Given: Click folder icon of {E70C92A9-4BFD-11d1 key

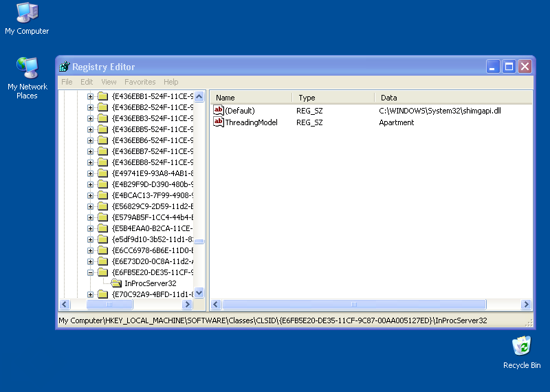Looking at the screenshot, I should (x=102, y=294).
